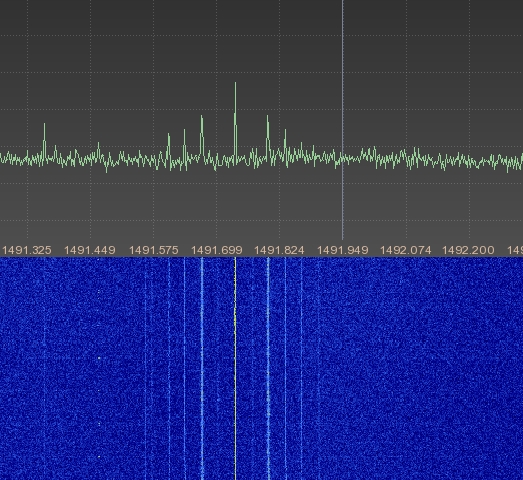Image resolution: width=523 pixels, height=480 pixels.
Task: Select the 1491.824 frequency axis label
Action: tap(279, 250)
